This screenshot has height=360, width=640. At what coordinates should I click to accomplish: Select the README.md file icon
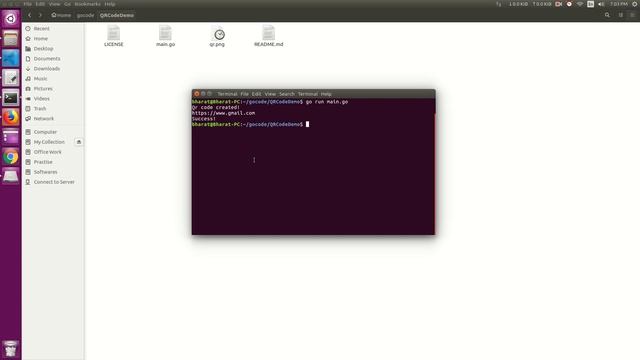tap(269, 36)
